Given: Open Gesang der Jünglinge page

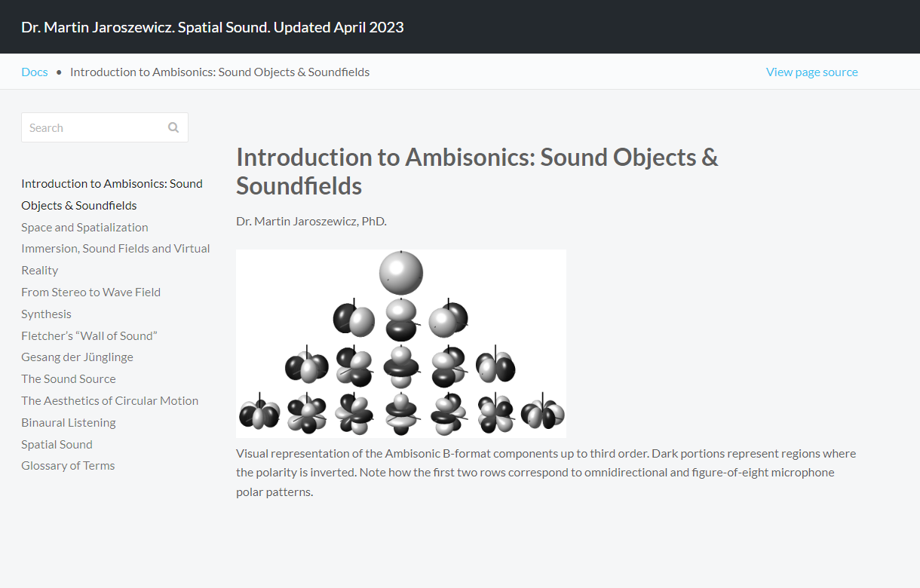Looking at the screenshot, I should [x=77, y=357].
